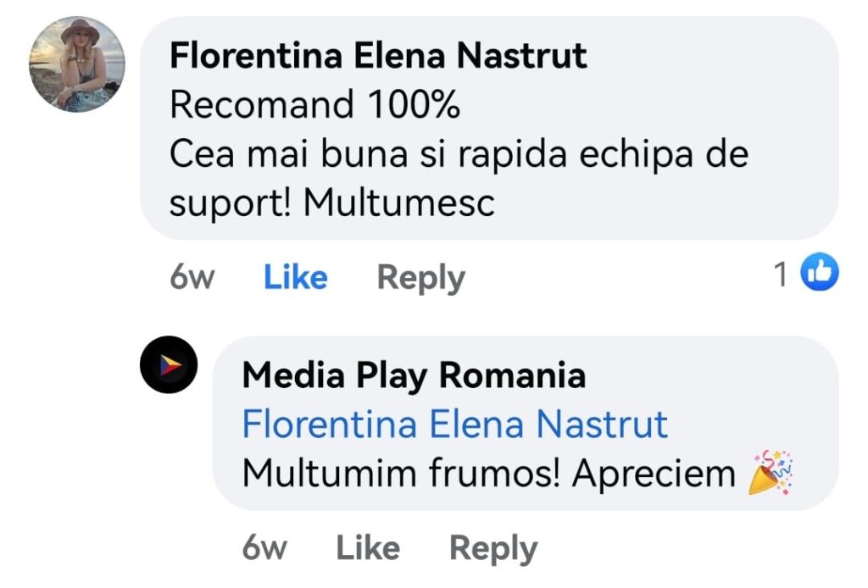Like Florentina's comment

click(295, 277)
